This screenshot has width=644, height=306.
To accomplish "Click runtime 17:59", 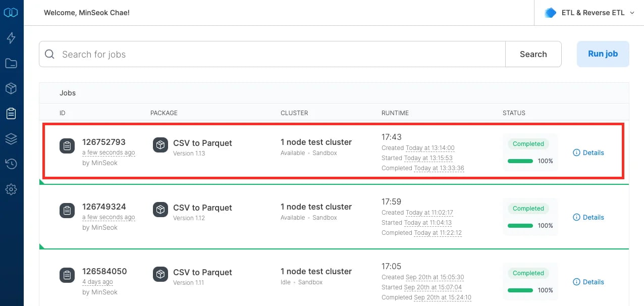I will (391, 201).
